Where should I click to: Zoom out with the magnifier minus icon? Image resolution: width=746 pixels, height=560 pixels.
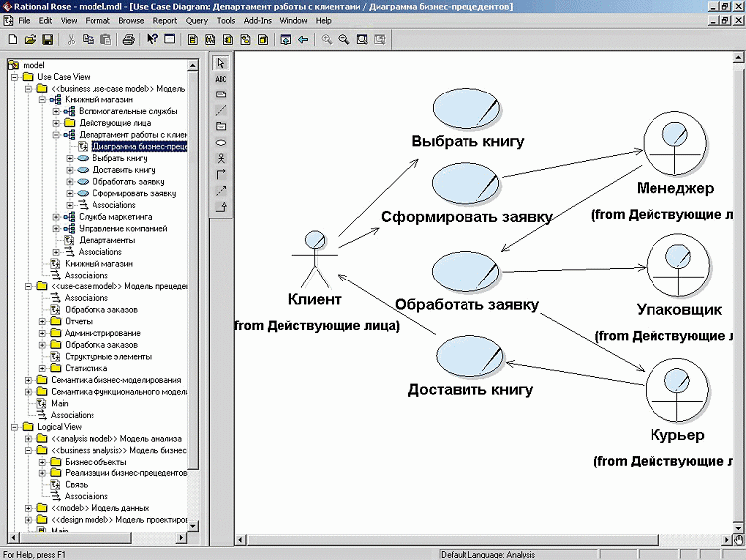(x=344, y=40)
